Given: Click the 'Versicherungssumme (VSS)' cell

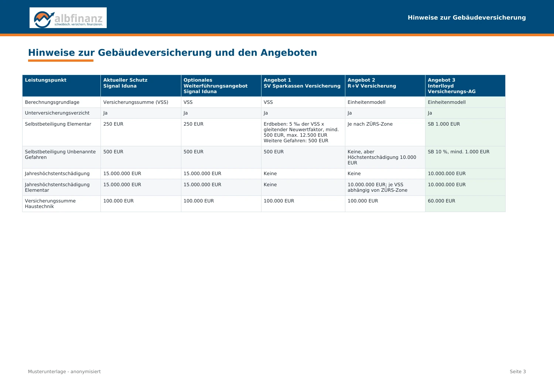Looking at the screenshot, I should point(141,102).
